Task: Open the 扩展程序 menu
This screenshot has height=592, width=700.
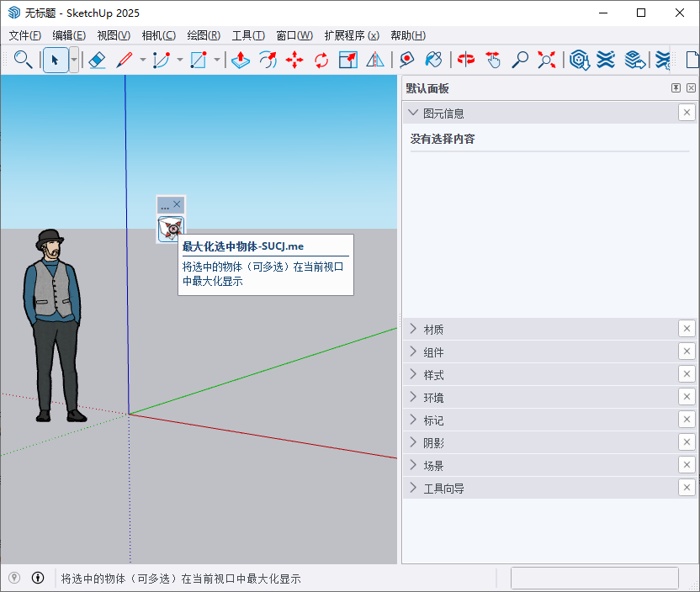Action: 351,35
